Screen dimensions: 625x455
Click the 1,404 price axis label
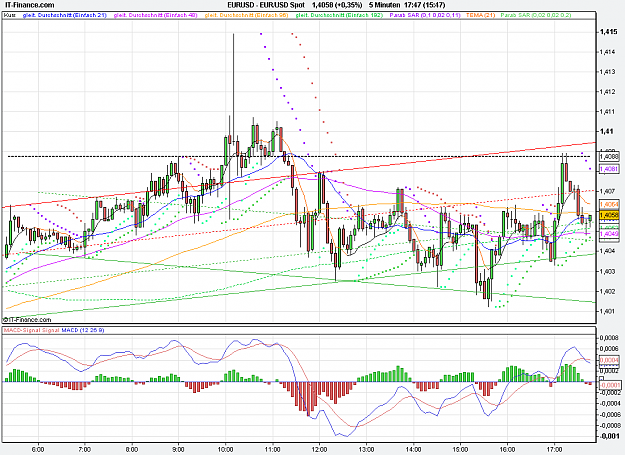point(608,251)
